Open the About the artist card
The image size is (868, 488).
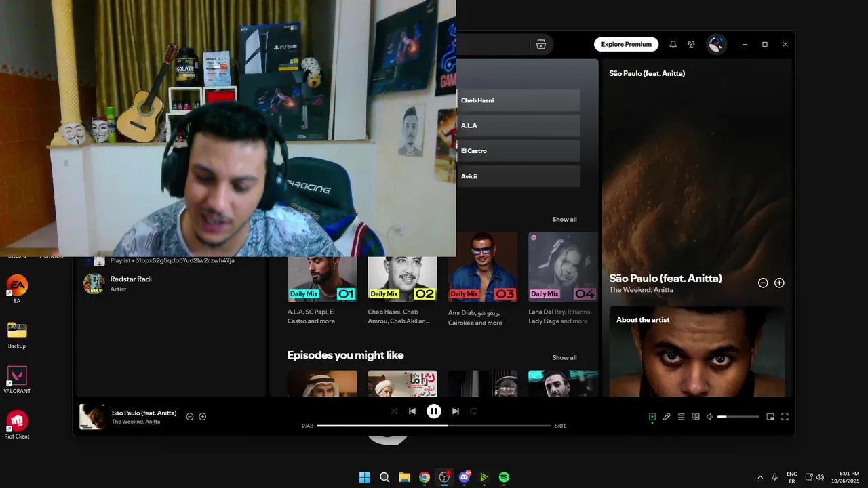[x=697, y=351]
